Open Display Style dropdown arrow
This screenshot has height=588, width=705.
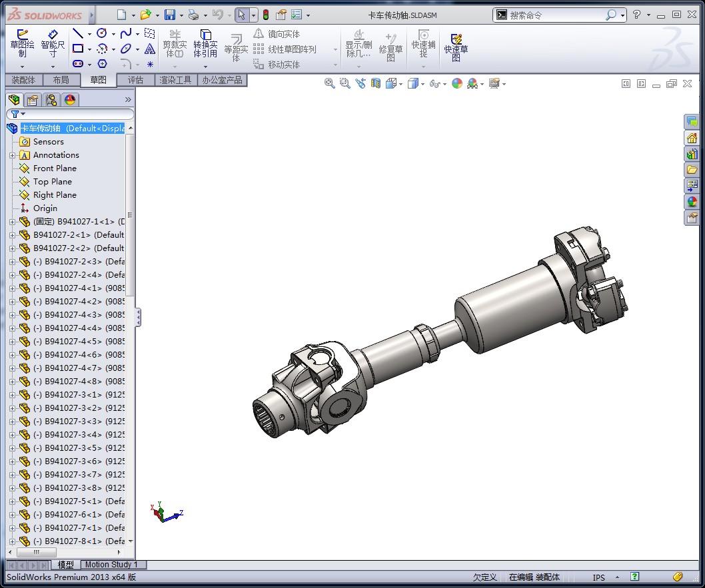pos(422,84)
